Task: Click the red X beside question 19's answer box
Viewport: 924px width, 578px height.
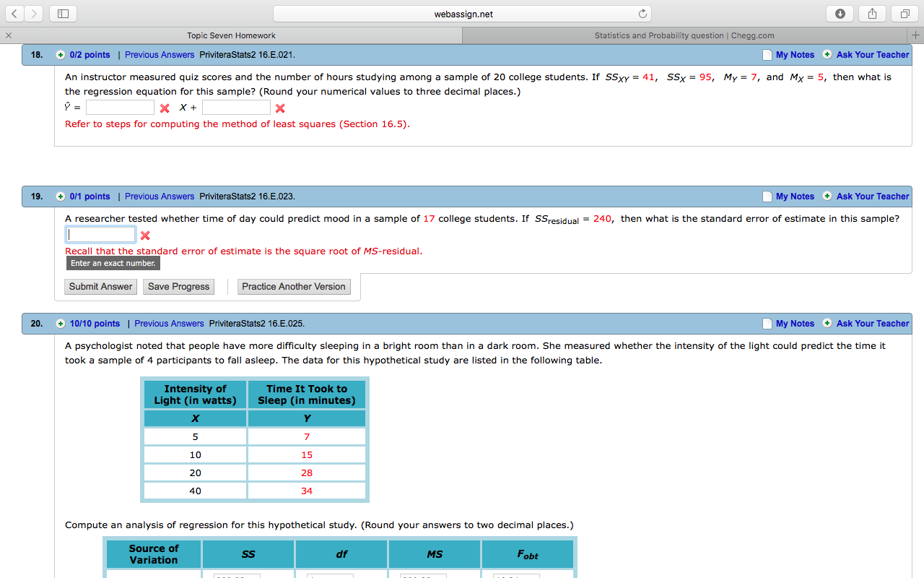Action: (147, 234)
